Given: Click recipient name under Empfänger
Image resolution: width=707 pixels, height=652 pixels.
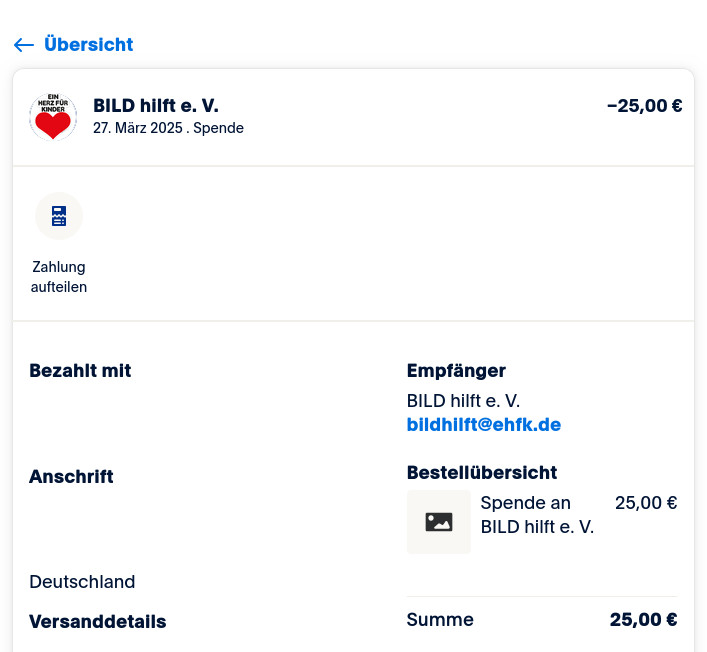Looking at the screenshot, I should (463, 401).
